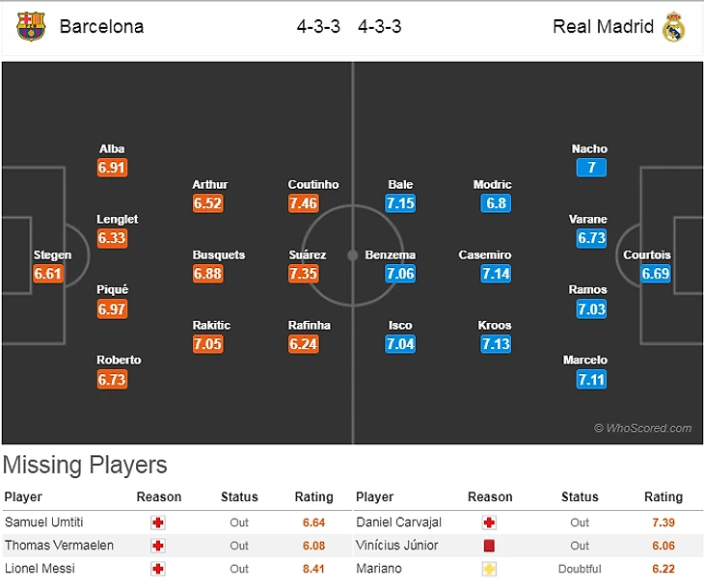
Task: Click the Real Madrid team name
Action: coord(603,26)
